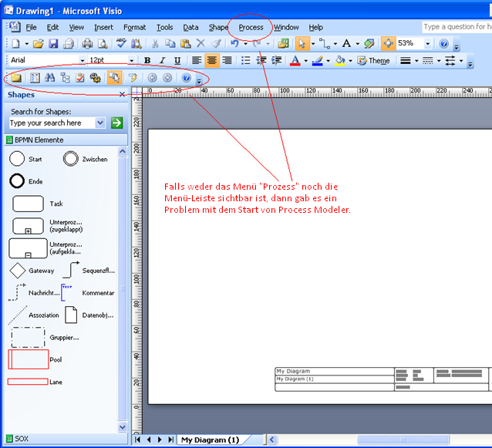
Task: Open the 53% zoom level dropdown
Action: click(427, 43)
